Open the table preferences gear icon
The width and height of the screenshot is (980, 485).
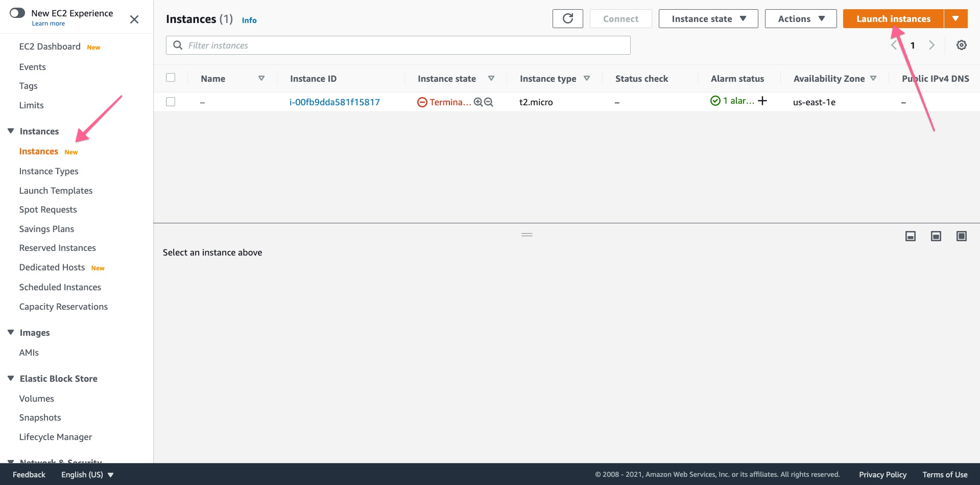(x=961, y=45)
